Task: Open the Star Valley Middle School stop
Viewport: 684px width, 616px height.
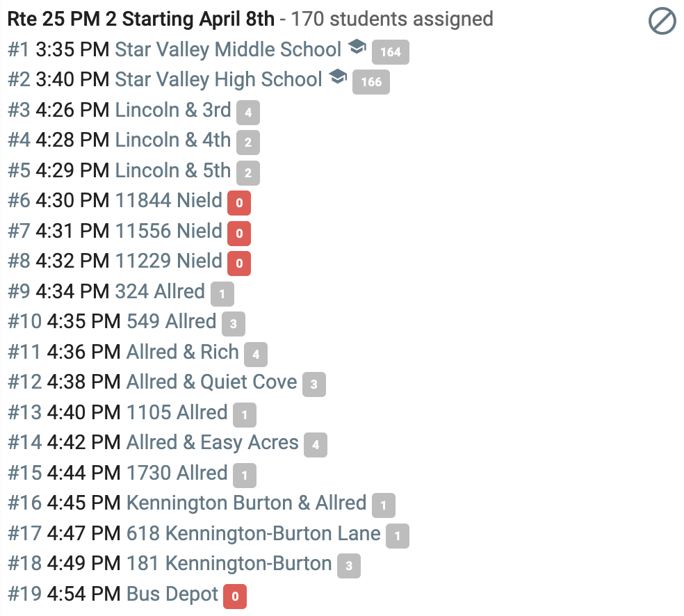Action: tap(228, 49)
